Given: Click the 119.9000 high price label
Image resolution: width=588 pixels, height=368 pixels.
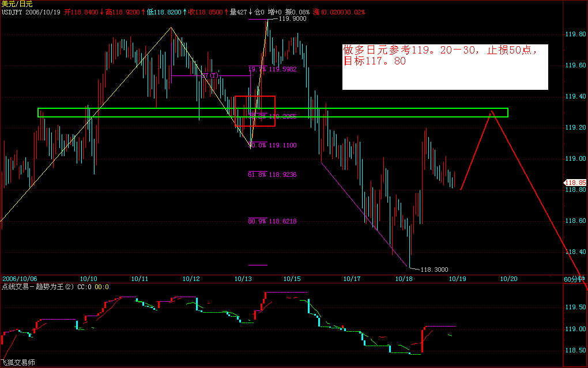Looking at the screenshot, I should (x=292, y=19).
